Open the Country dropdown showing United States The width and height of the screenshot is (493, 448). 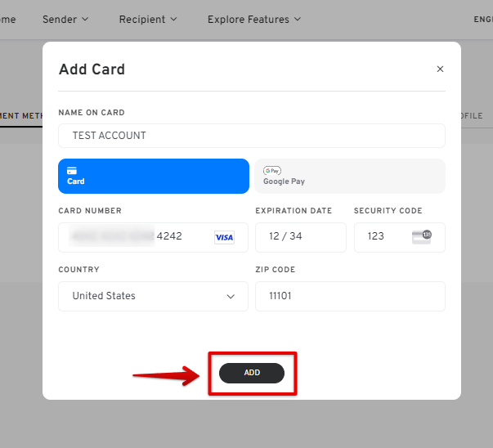(x=153, y=296)
